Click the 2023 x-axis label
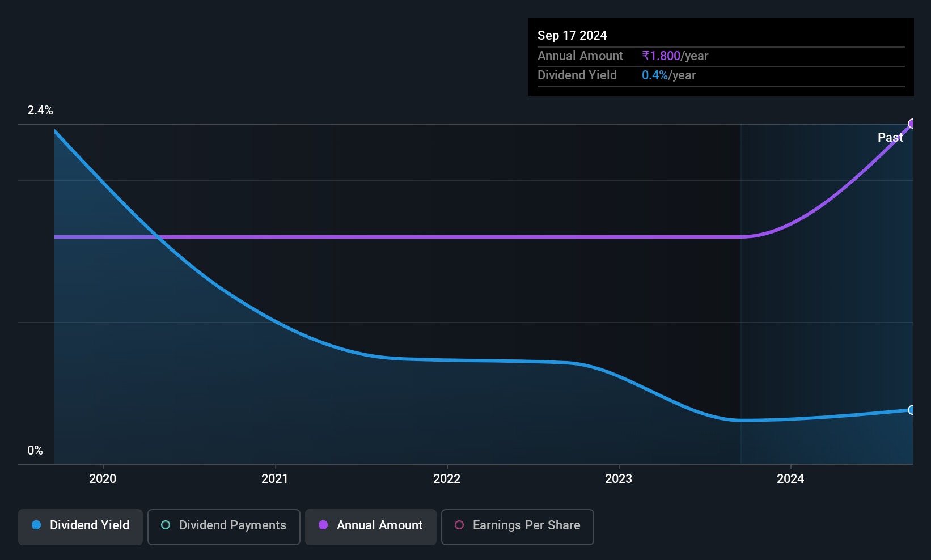This screenshot has width=931, height=560. click(619, 478)
